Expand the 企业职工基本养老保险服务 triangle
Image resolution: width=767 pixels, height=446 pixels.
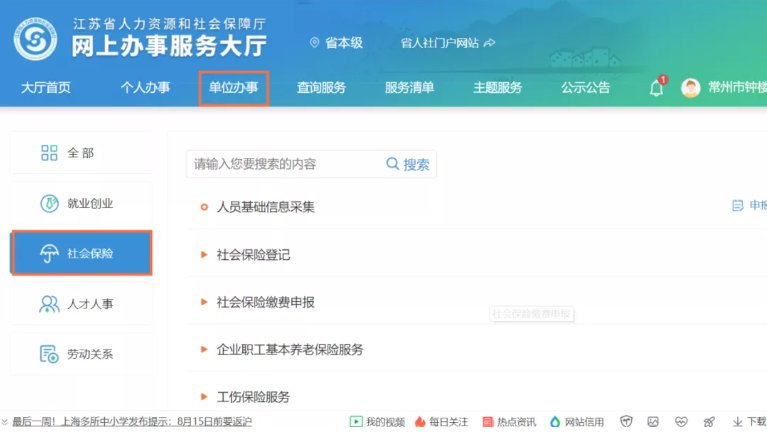coord(204,349)
